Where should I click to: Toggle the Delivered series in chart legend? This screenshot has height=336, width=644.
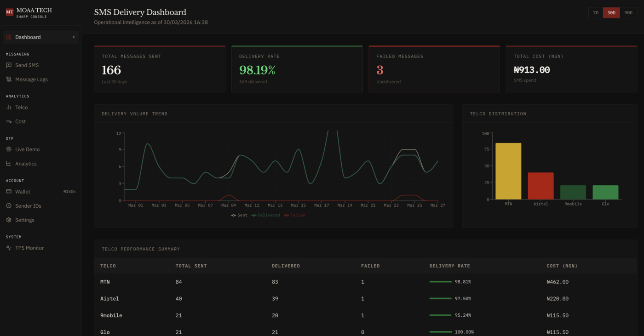click(x=266, y=215)
